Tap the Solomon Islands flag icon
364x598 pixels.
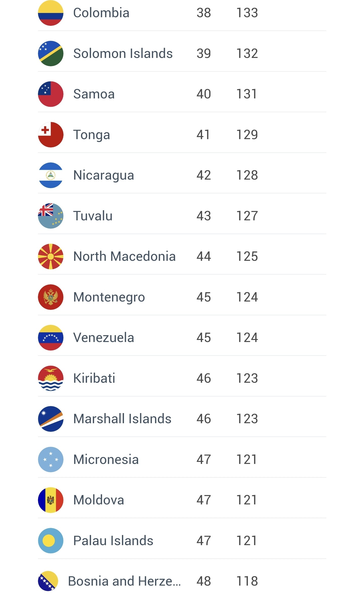click(x=51, y=53)
